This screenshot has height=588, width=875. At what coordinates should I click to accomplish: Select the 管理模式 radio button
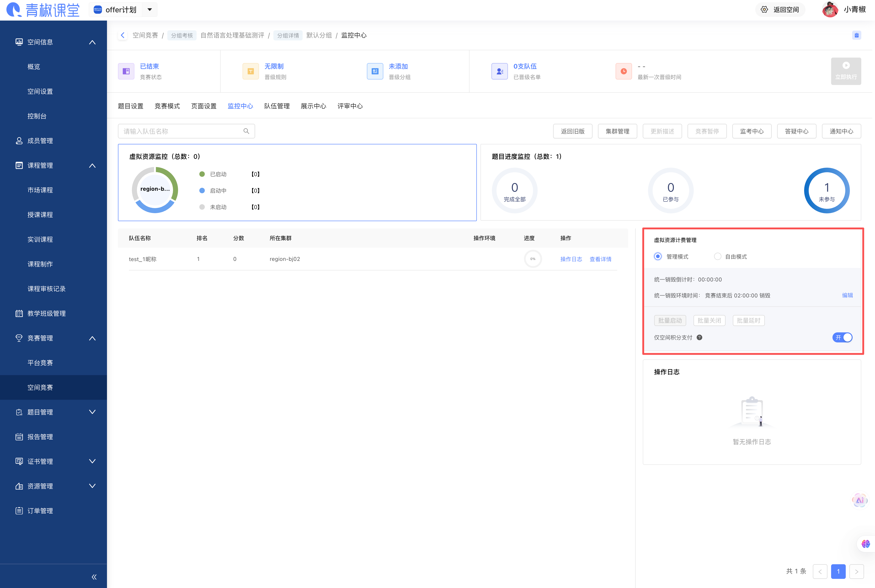(x=658, y=257)
